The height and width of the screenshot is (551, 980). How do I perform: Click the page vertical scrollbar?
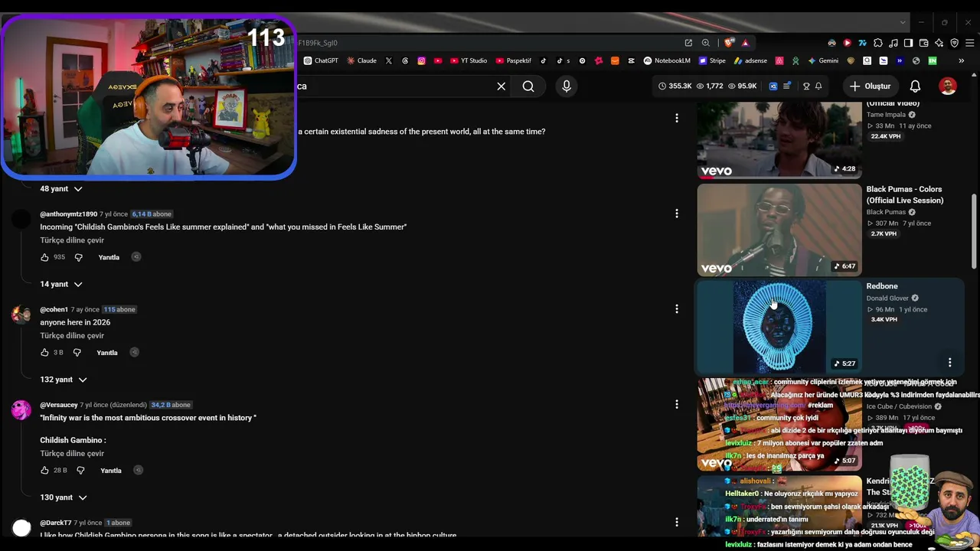point(974,230)
